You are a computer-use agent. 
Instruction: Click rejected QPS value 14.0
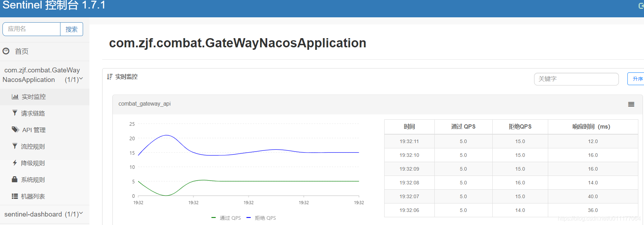pyautogui.click(x=520, y=210)
